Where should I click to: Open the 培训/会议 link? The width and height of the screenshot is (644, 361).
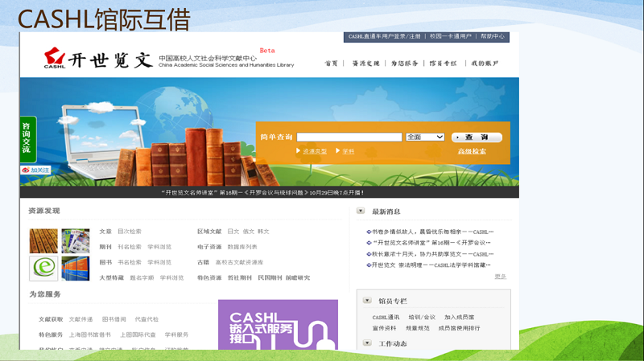pos(422,317)
